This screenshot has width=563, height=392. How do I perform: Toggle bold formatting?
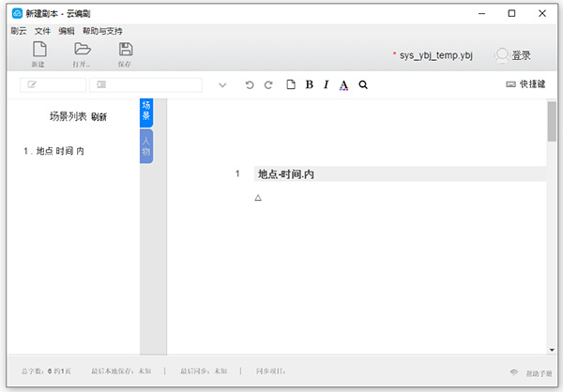[309, 84]
